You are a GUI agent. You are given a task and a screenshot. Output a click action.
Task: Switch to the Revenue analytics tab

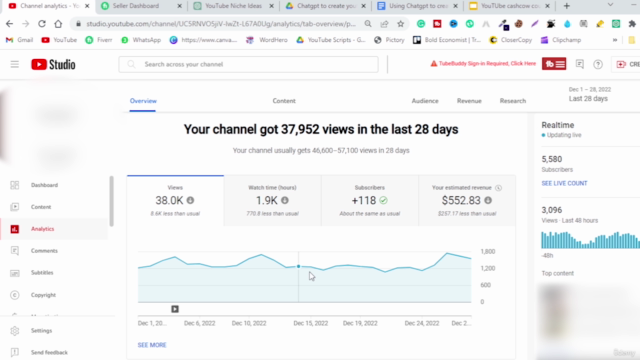(x=469, y=101)
